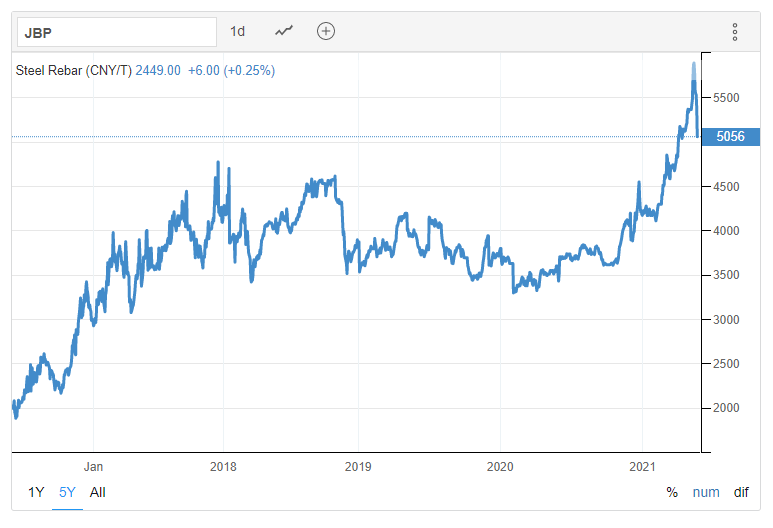
Task: Click the 5500 price axis label
Action: [726, 98]
